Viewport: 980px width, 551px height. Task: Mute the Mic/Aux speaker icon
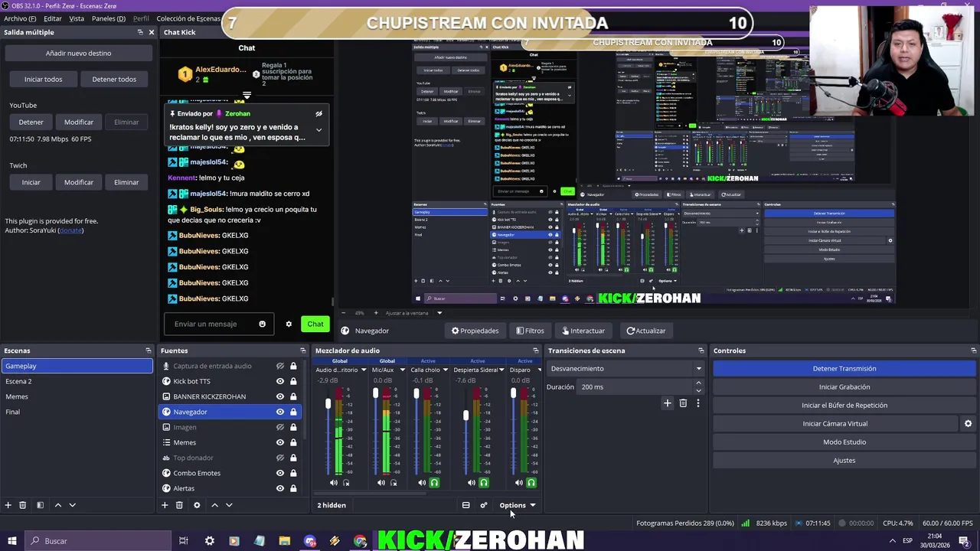point(381,483)
